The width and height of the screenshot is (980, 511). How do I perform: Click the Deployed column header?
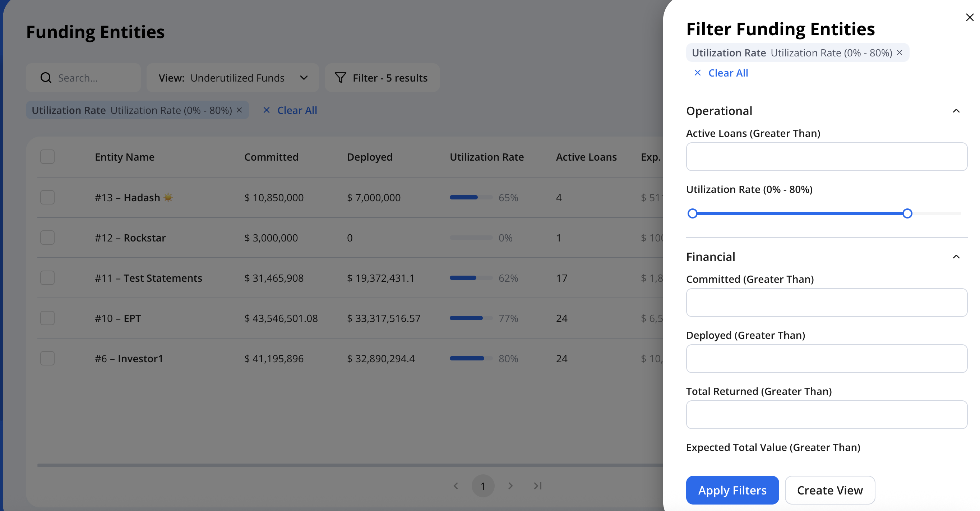click(369, 157)
